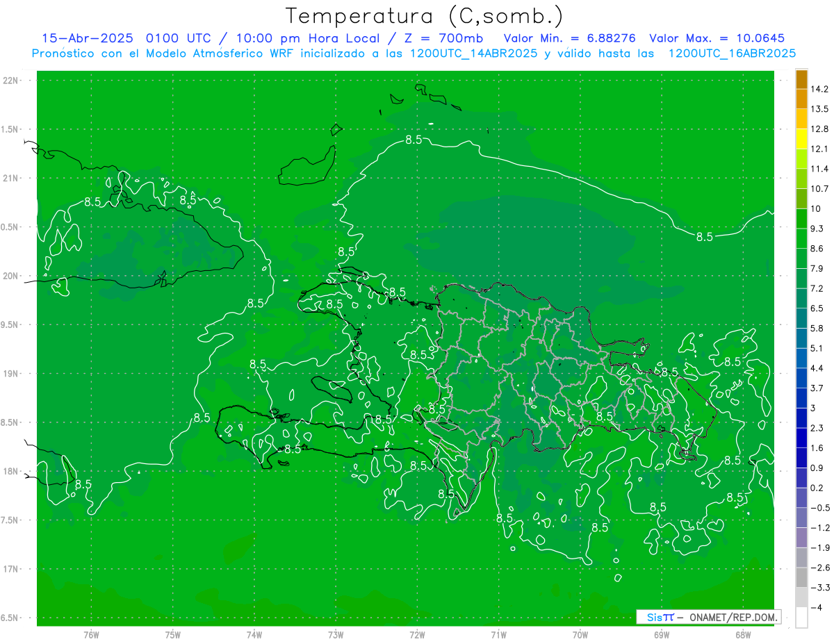Image resolution: width=834 pixels, height=644 pixels.
Task: Click the '1200UTC_16ABR2025' valid-until time
Action: (x=732, y=53)
